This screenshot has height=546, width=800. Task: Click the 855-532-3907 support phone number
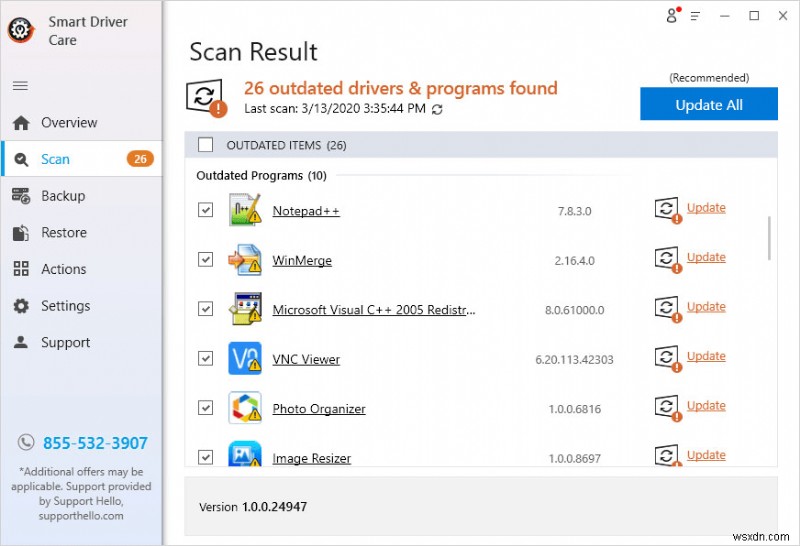(x=95, y=443)
